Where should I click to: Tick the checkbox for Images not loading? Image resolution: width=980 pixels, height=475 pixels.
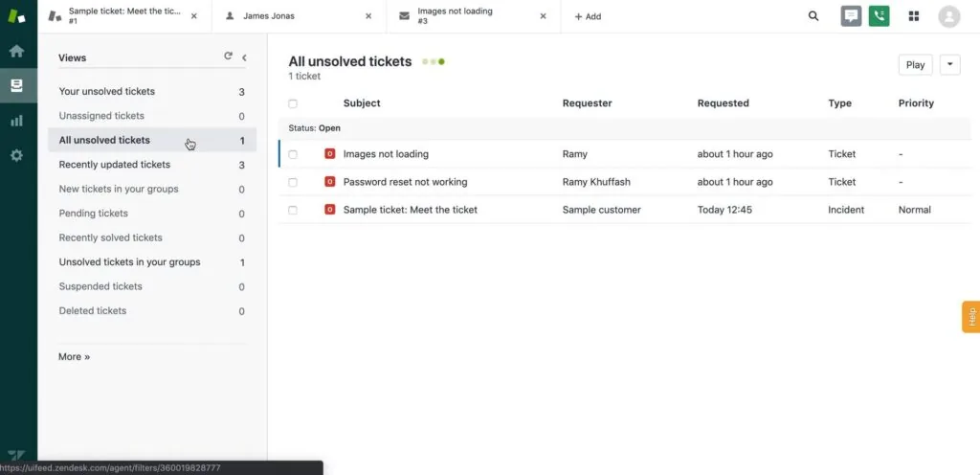pos(293,154)
